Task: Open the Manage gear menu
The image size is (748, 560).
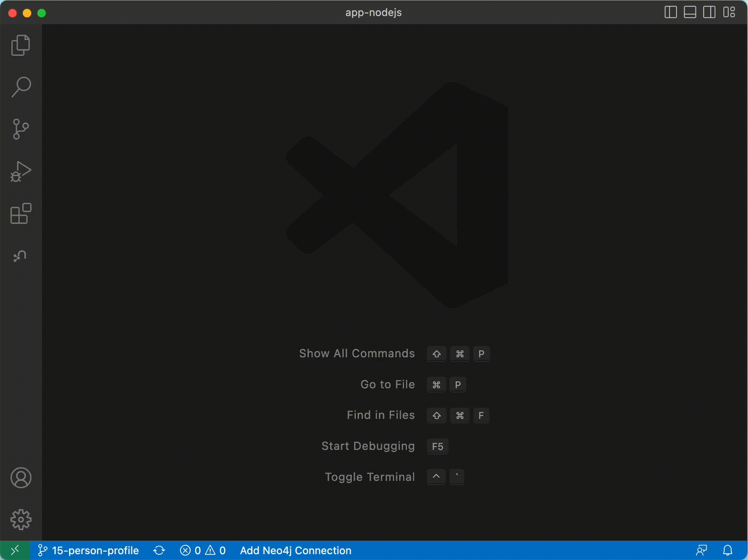Action: (21, 520)
